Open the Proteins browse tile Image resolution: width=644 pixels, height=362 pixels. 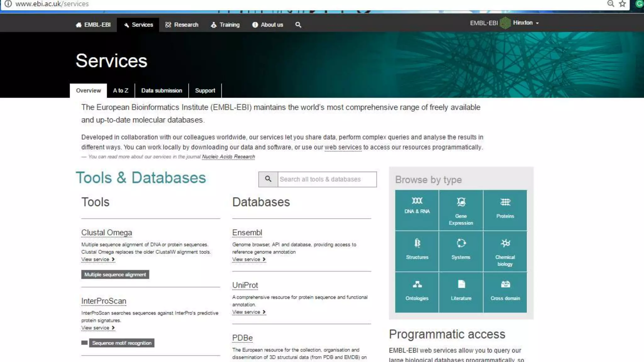pos(505,210)
